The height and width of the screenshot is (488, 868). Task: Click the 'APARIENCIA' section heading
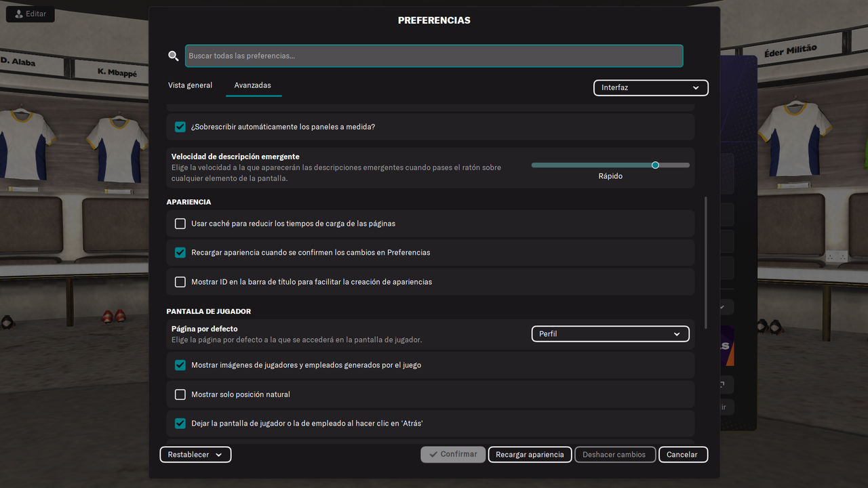pyautogui.click(x=189, y=202)
